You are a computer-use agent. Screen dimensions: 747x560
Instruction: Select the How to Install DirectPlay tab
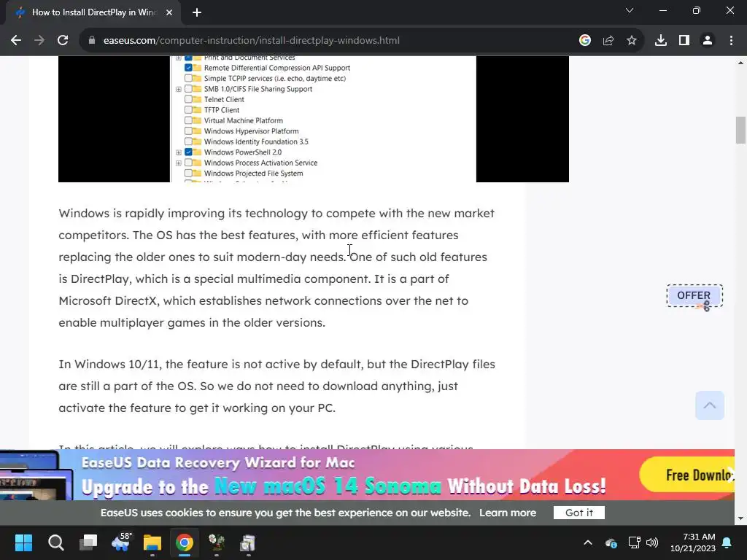[x=93, y=12]
